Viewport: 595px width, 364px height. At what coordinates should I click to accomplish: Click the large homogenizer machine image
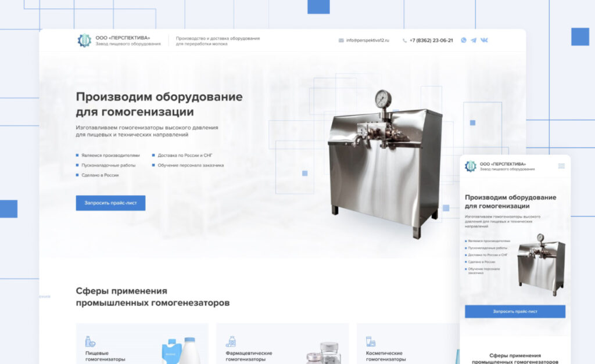tap(385, 165)
